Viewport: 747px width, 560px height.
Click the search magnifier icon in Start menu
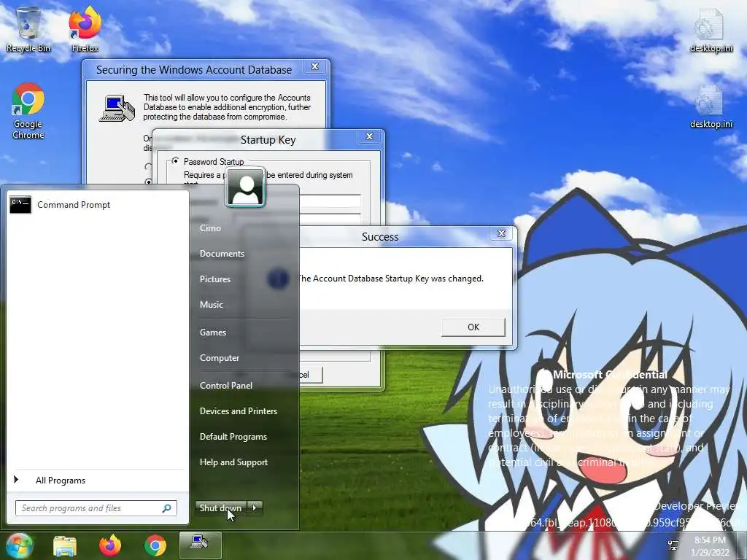pyautogui.click(x=167, y=508)
